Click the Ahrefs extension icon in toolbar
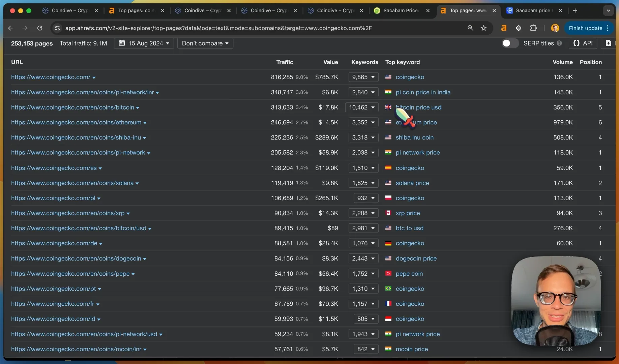The height and width of the screenshot is (364, 619). coord(504,28)
